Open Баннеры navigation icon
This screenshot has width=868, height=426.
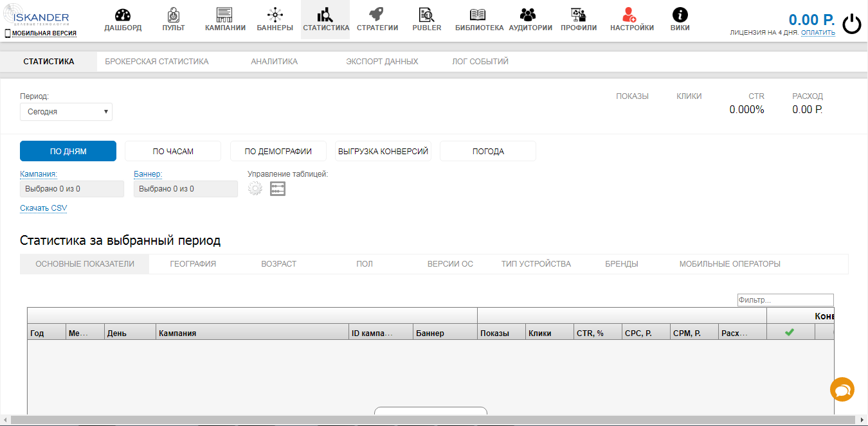click(x=275, y=15)
